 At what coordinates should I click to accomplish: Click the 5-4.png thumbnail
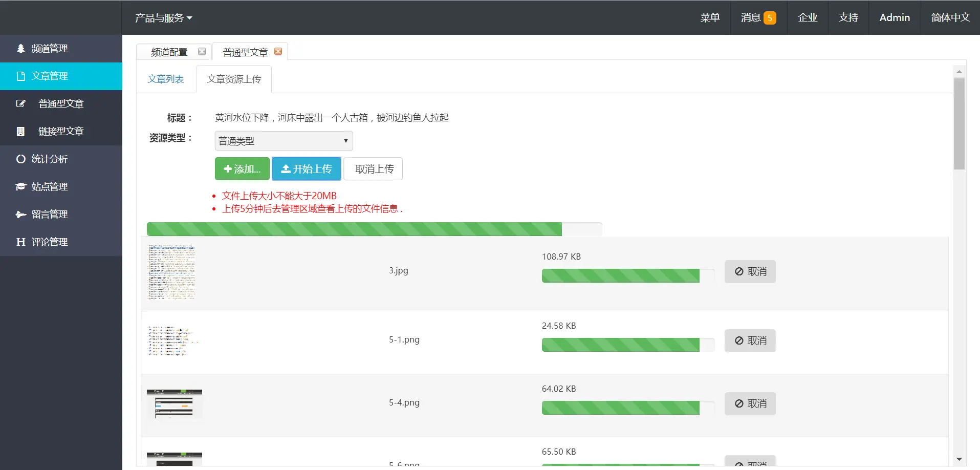[175, 404]
